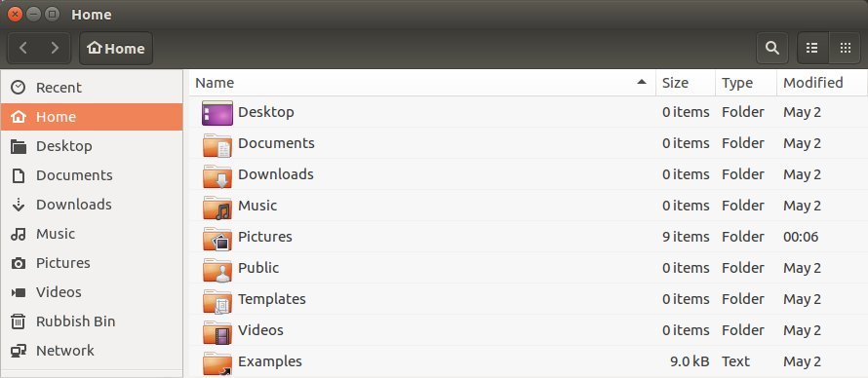Sort by the Modified column header
Image resolution: width=868 pixels, height=378 pixels.
[821, 83]
